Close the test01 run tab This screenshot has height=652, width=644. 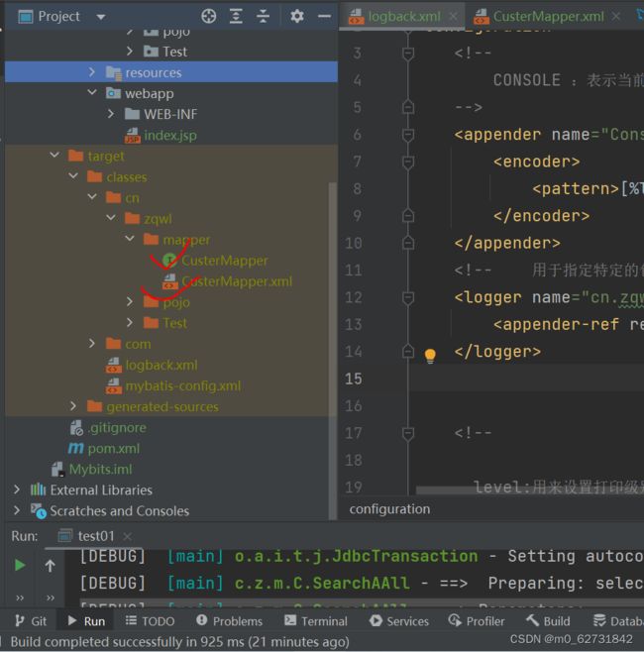128,536
